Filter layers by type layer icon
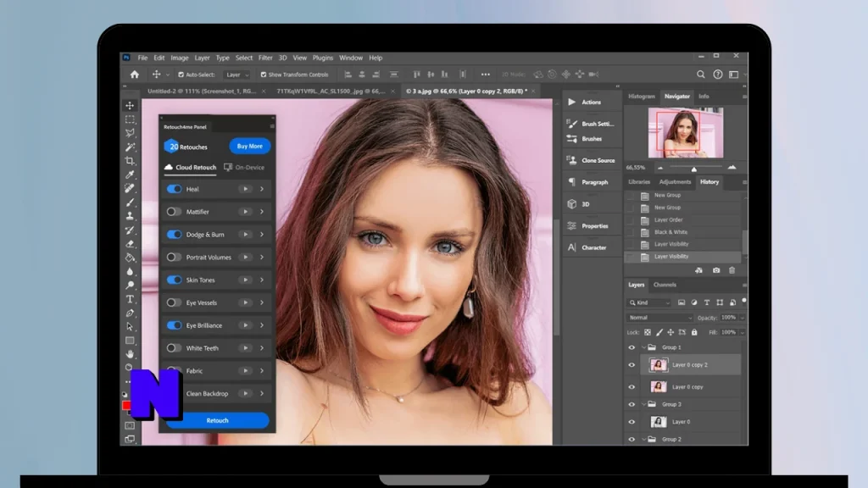 (707, 302)
